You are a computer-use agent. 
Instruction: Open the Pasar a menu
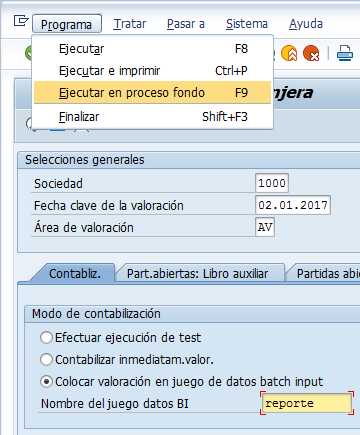[x=186, y=24]
